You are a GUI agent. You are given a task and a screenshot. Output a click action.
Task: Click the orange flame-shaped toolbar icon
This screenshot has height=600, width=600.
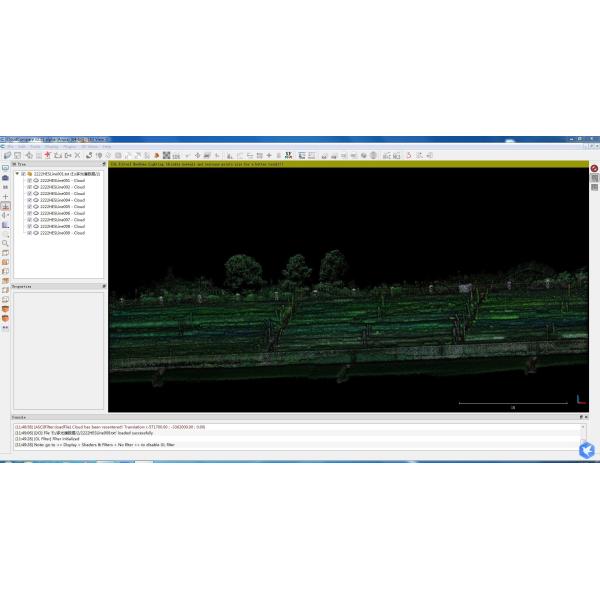pyautogui.click(x=157, y=155)
